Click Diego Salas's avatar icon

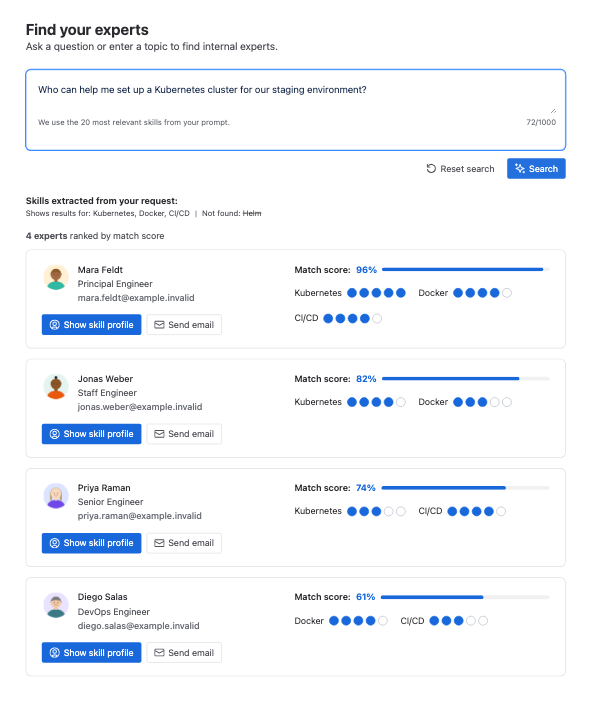(x=56, y=605)
